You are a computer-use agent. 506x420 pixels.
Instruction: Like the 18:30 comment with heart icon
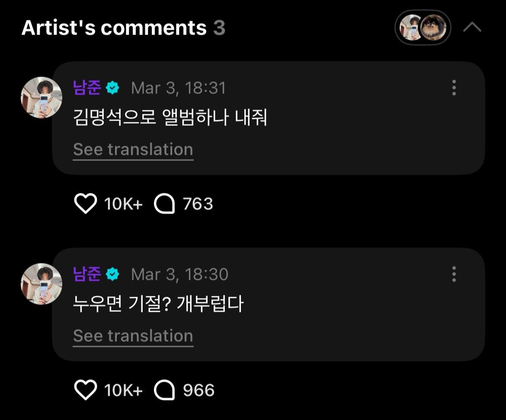[x=86, y=390]
